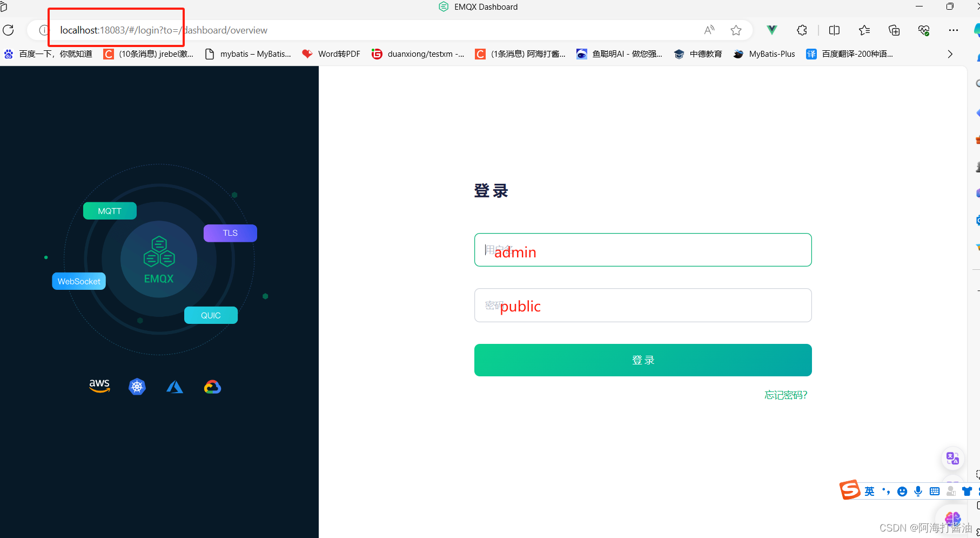Image resolution: width=980 pixels, height=538 pixels.
Task: Click the green 登录 login button
Action: tap(643, 360)
